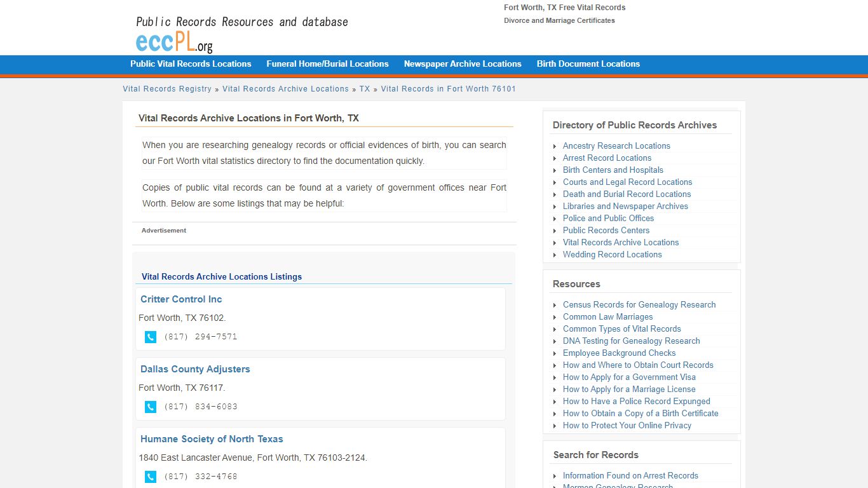The width and height of the screenshot is (868, 488).
Task: Open Public Vital Records Locations menu
Action: click(191, 64)
